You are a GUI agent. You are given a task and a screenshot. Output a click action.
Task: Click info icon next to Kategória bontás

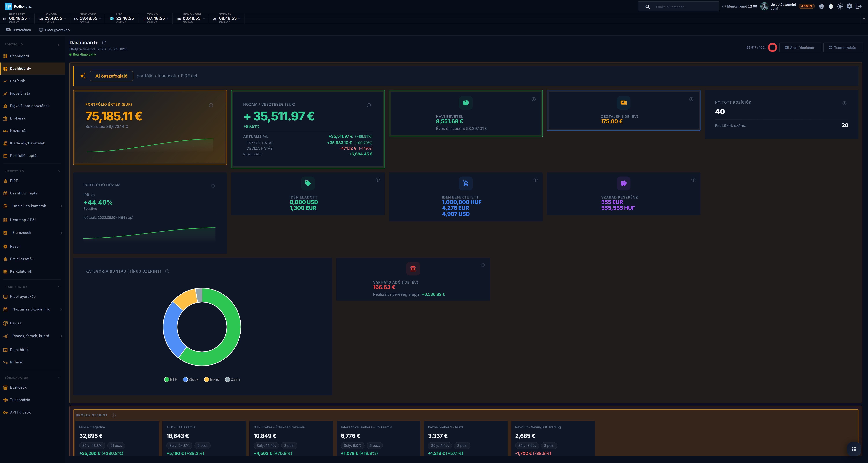[x=167, y=271]
